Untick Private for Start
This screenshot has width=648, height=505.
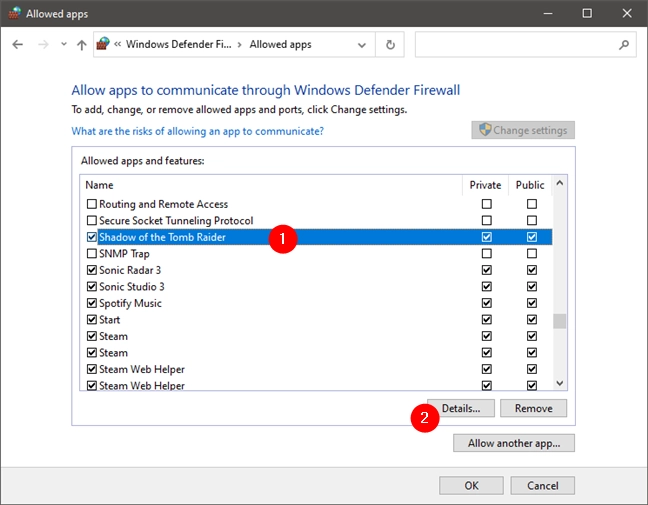tap(487, 319)
